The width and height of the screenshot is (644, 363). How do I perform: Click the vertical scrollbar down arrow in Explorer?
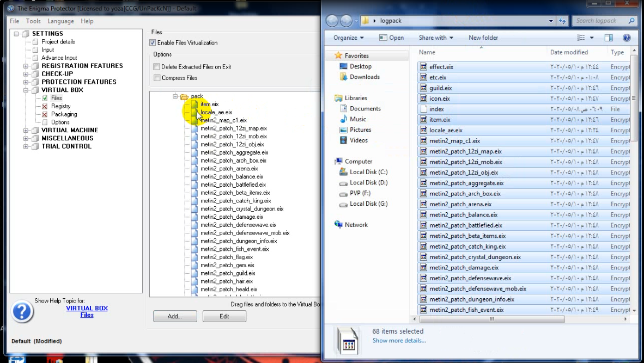click(x=634, y=311)
